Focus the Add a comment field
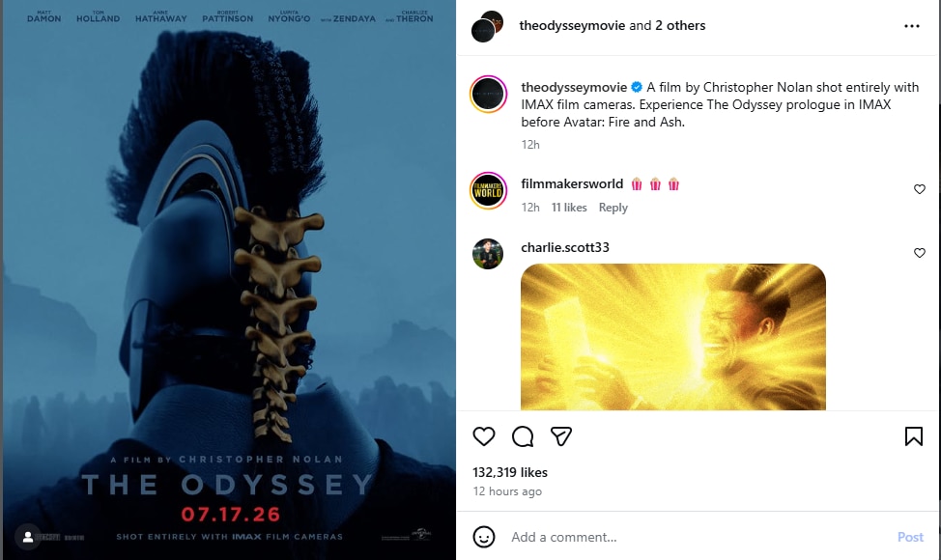The width and height of the screenshot is (941, 560). (x=697, y=537)
